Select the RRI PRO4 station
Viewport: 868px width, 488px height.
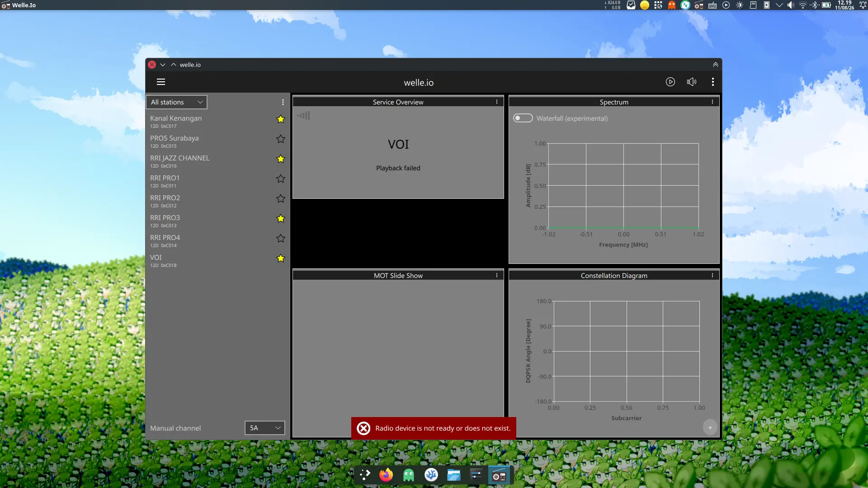click(217, 240)
